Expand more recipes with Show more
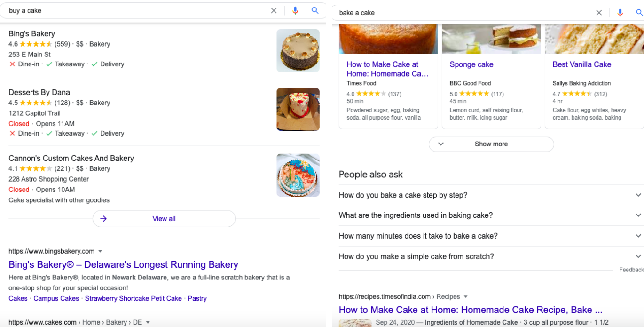 pyautogui.click(x=491, y=144)
